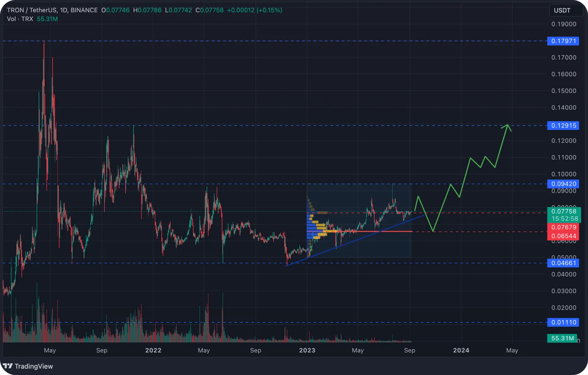Click the 0.04000 price axis tick
Viewport: 588px width, 375px height.
[564, 274]
